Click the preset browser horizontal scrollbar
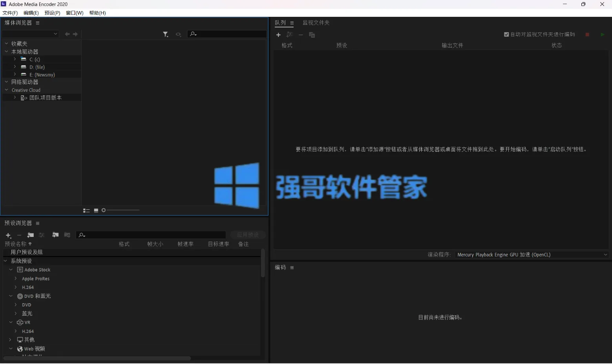 point(97,359)
